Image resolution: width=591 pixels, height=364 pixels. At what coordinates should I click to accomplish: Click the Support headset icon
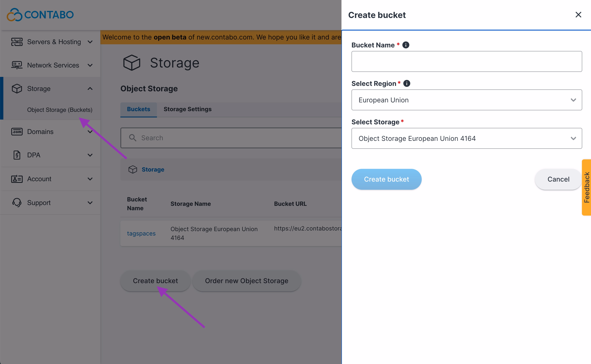coord(17,203)
